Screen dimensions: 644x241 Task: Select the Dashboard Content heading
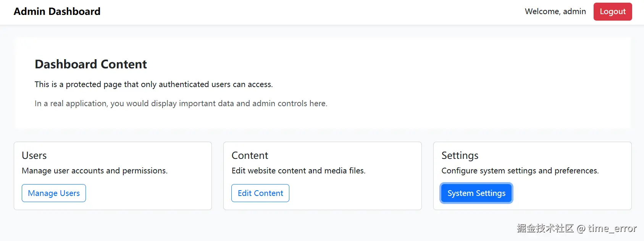click(x=91, y=64)
